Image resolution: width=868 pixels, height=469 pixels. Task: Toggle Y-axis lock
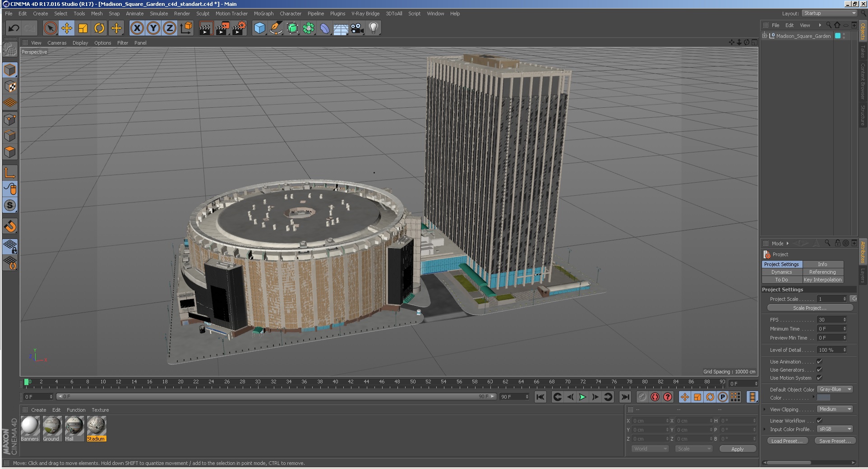click(x=153, y=28)
